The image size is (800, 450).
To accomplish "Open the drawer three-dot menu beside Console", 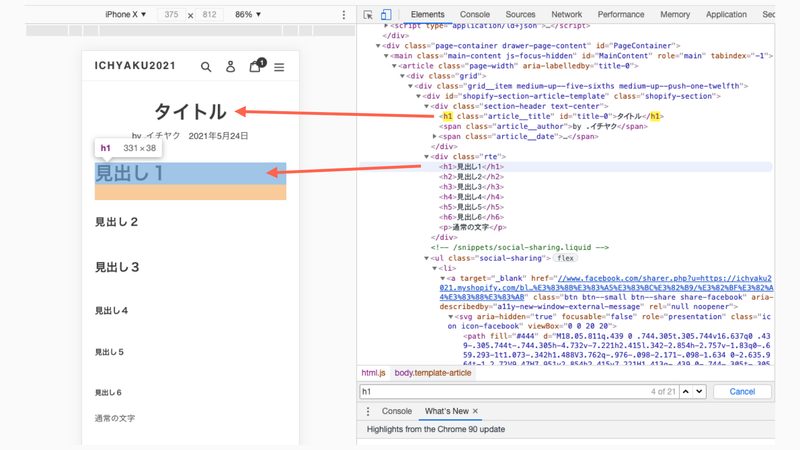I will pos(368,411).
